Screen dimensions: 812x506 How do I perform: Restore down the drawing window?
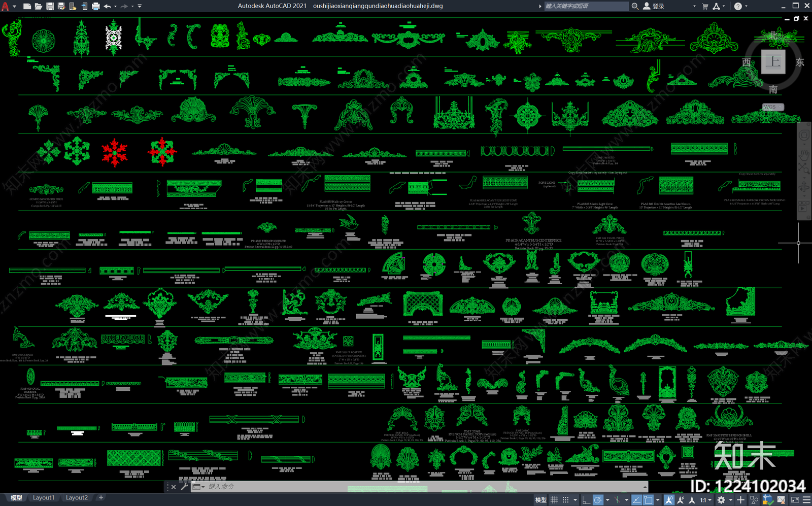(796, 18)
